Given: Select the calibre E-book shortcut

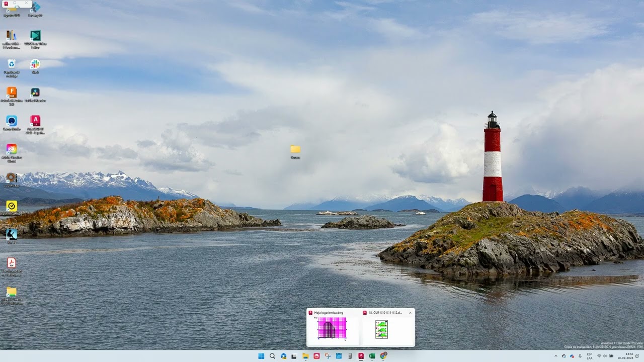Looking at the screenshot, I should (x=11, y=40).
